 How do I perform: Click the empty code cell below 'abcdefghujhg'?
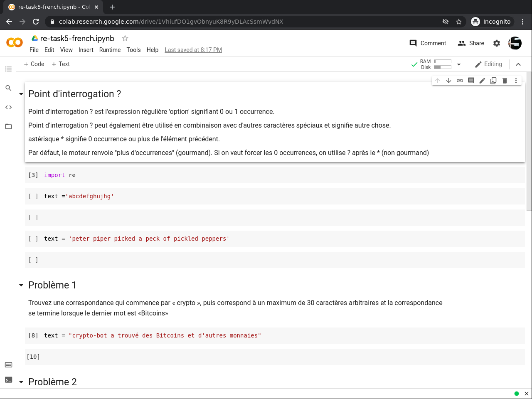pyautogui.click(x=274, y=217)
